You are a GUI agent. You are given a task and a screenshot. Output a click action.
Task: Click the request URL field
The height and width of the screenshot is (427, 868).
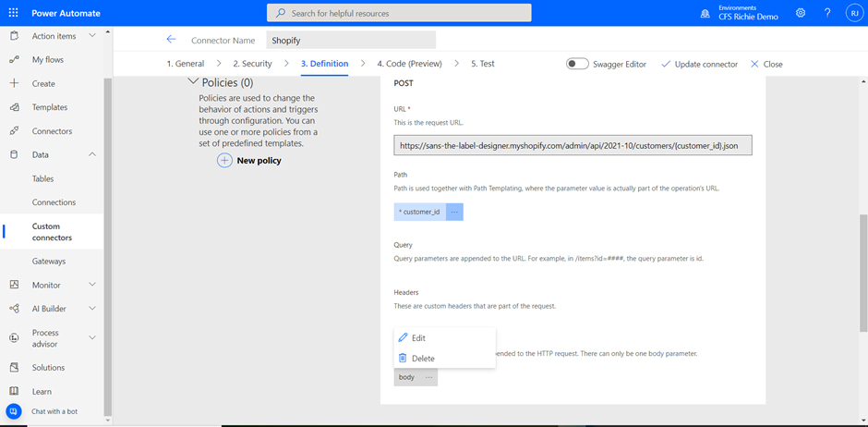pyautogui.click(x=573, y=145)
